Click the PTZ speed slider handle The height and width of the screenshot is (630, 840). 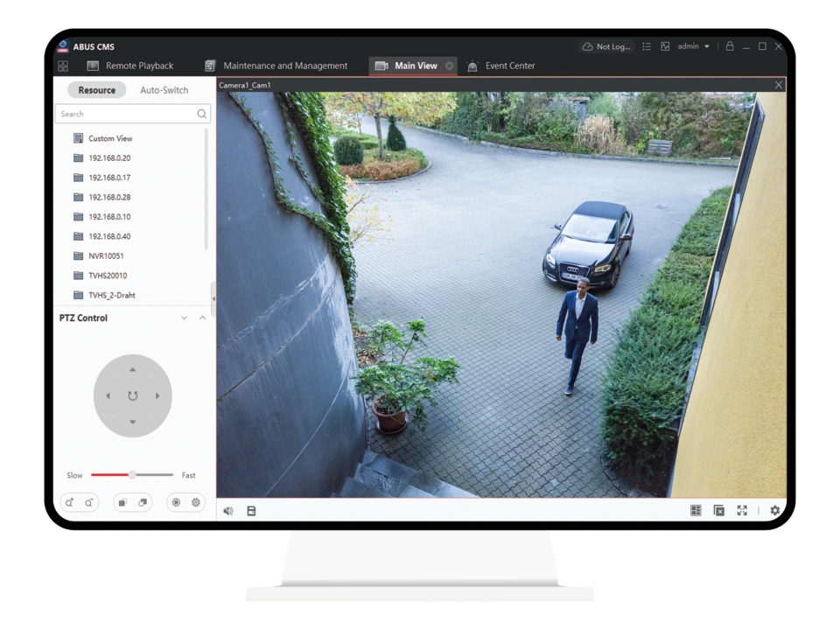click(x=132, y=474)
